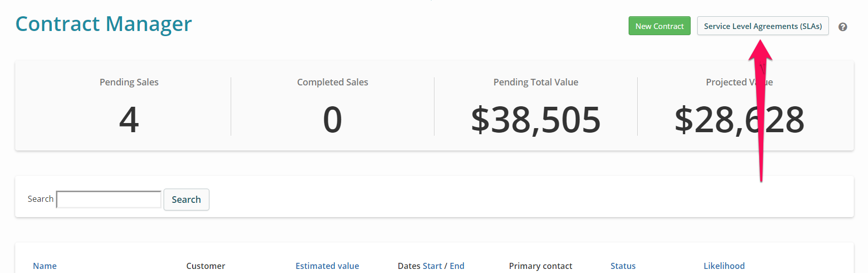
Task: Click the Search button
Action: tap(187, 199)
